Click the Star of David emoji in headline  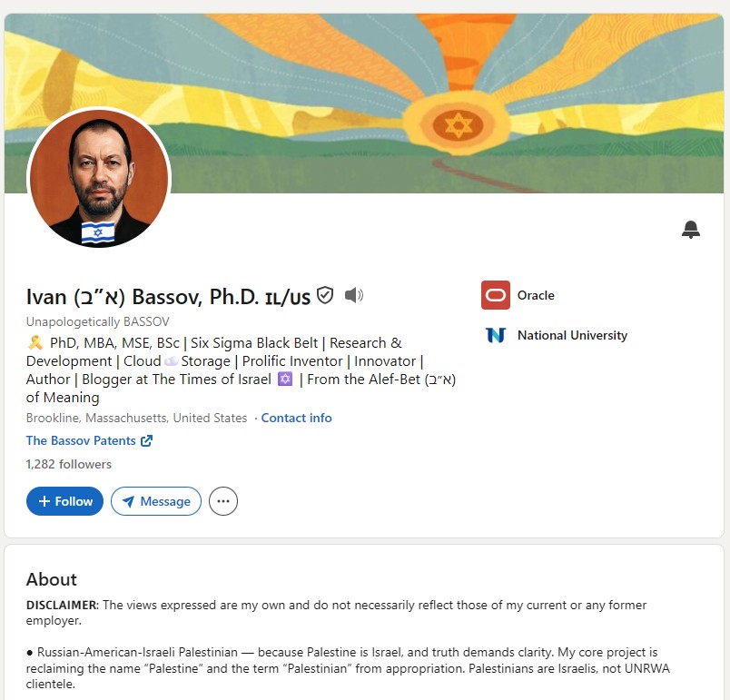[x=285, y=380]
